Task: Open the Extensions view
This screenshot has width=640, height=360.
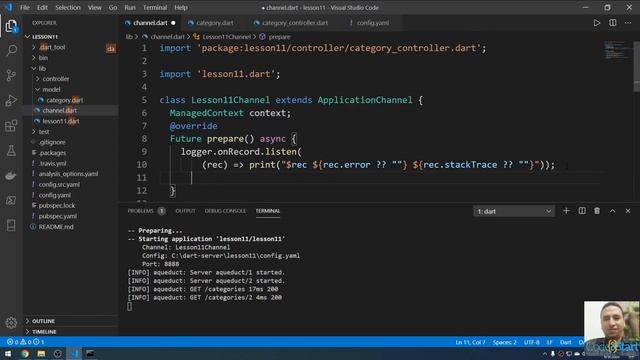Action: point(11,126)
